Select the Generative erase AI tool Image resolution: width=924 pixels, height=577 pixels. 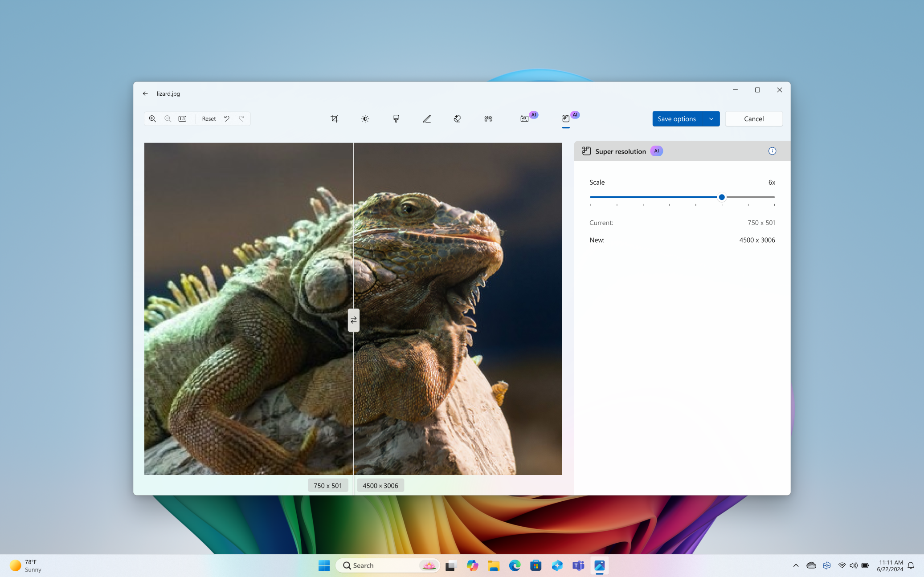458,118
